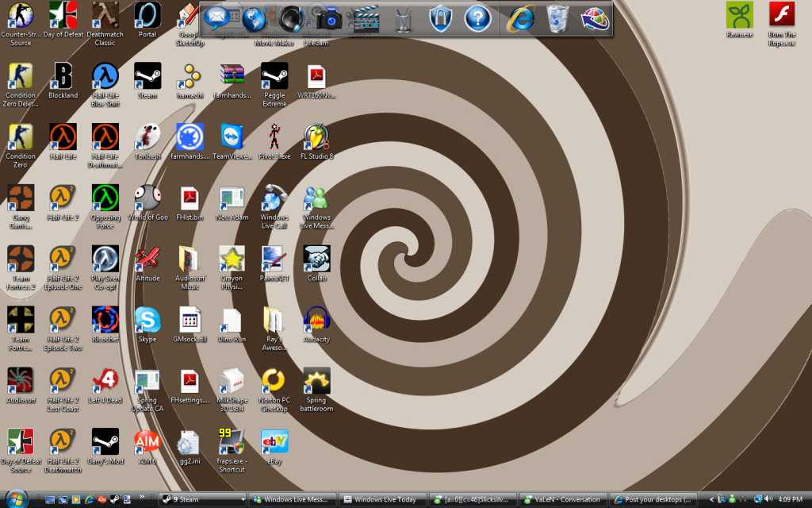Image resolution: width=812 pixels, height=508 pixels.
Task: Open the Play Sven Co-op shortcut
Action: (105, 260)
